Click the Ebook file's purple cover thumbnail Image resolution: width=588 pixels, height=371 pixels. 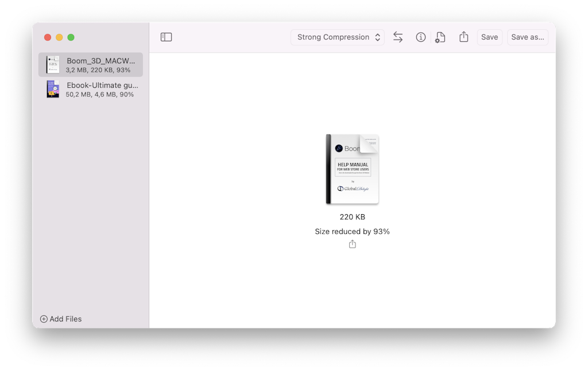click(52, 89)
